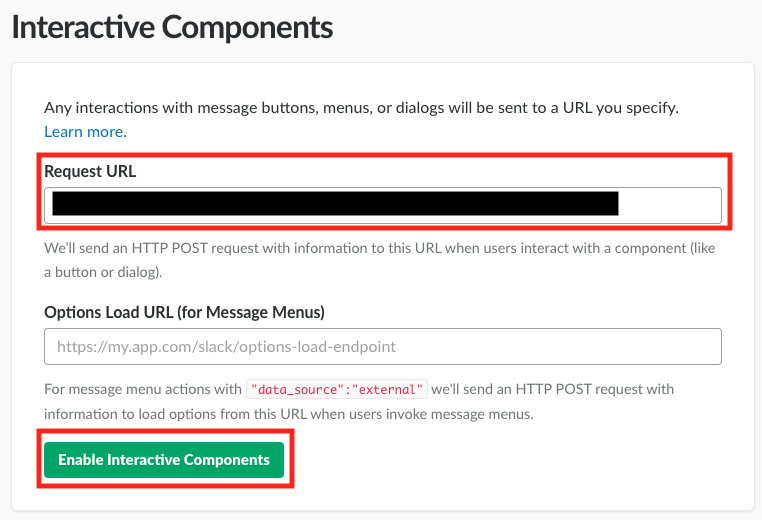Click the blacked-out URL inside Request URL
This screenshot has width=762, height=520.
335,205
